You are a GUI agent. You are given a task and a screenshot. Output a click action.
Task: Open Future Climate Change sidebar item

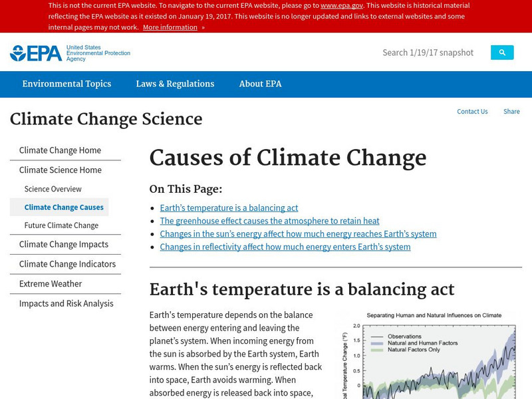61,225
